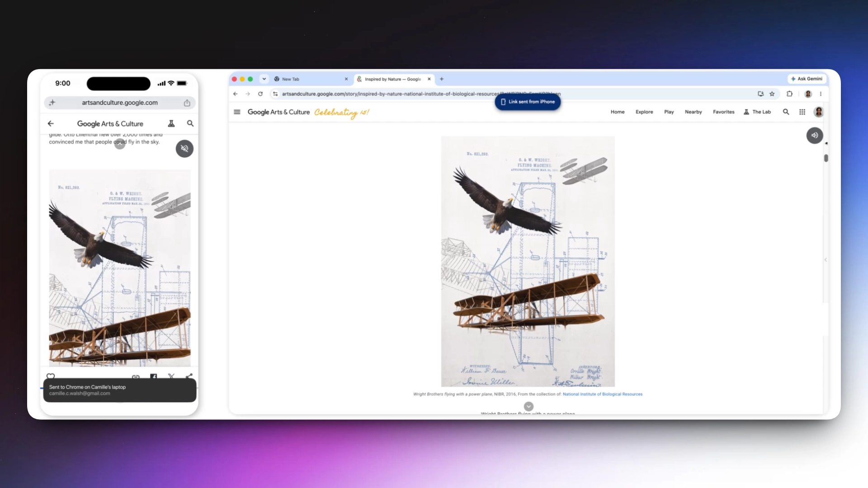868x488 pixels.
Task: Click the down chevron below the image caption
Action: tap(528, 407)
